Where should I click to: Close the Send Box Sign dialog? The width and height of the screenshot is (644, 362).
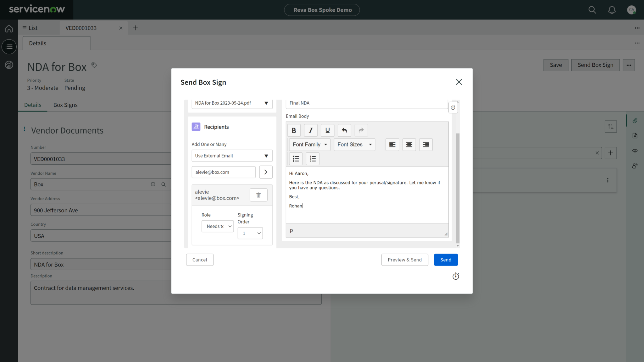pyautogui.click(x=459, y=82)
